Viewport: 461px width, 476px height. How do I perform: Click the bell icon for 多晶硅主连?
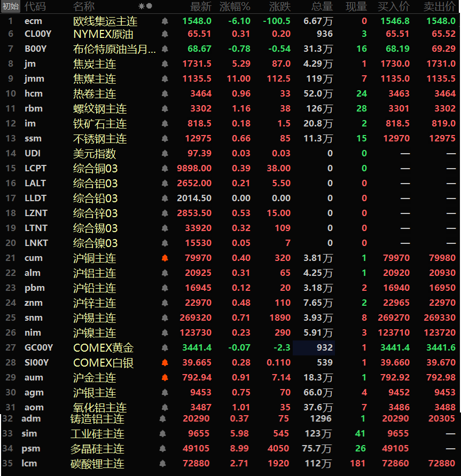[162, 448]
